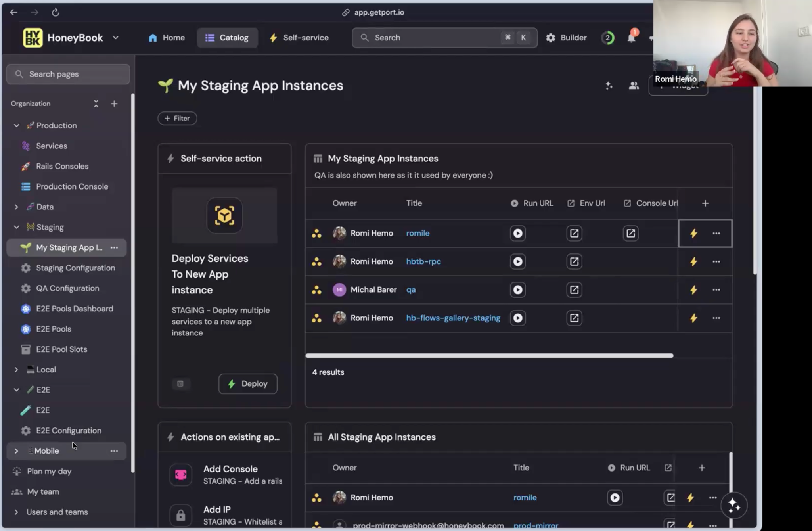Expand the Mobile folder
This screenshot has width=812, height=531.
(x=16, y=451)
